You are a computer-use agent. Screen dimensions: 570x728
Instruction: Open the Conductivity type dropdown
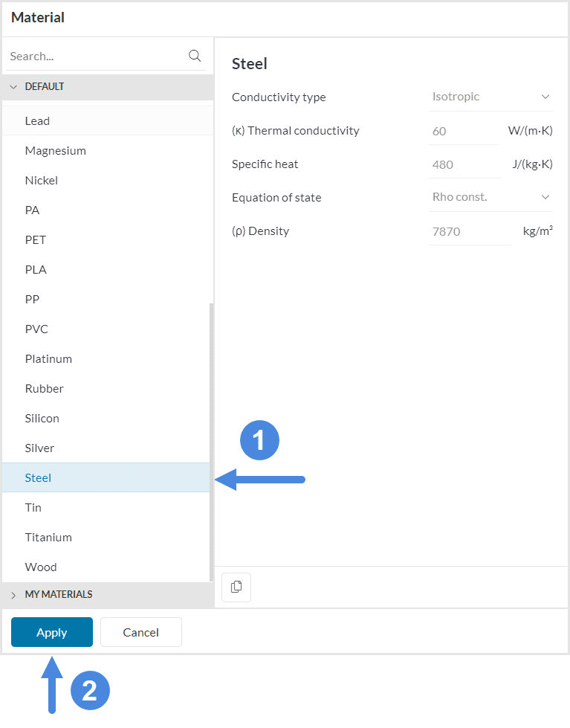(490, 97)
